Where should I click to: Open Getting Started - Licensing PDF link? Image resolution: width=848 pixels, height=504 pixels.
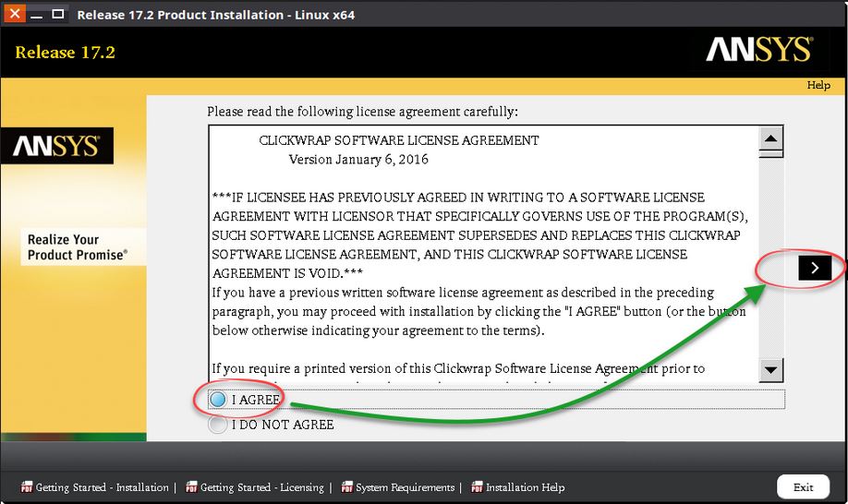pyautogui.click(x=262, y=487)
